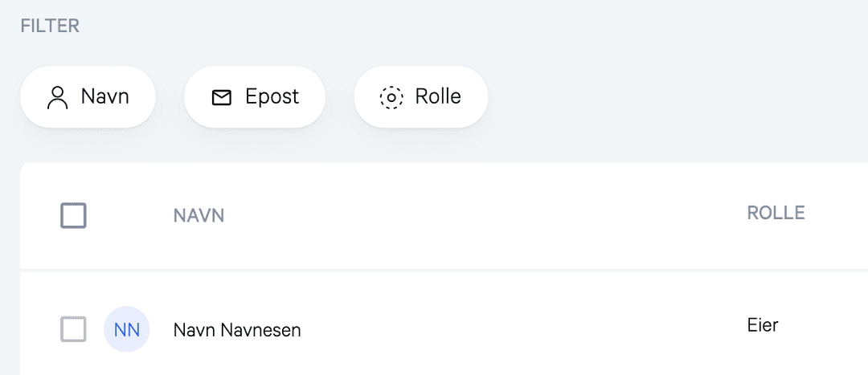The image size is (868, 375).
Task: Click the 'Navn' text label in filter chip
Action: [x=105, y=96]
